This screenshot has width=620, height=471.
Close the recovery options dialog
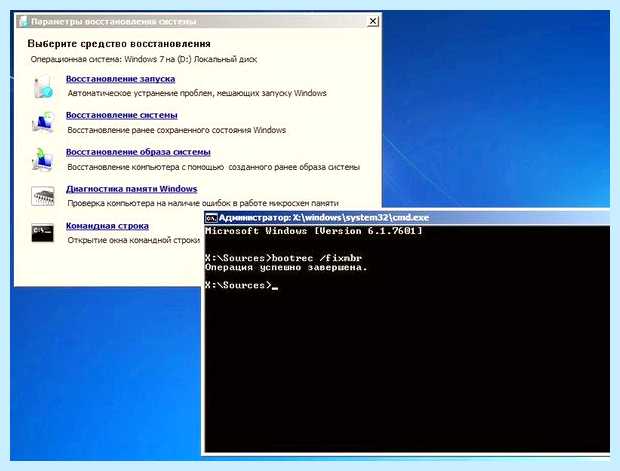pyautogui.click(x=372, y=21)
